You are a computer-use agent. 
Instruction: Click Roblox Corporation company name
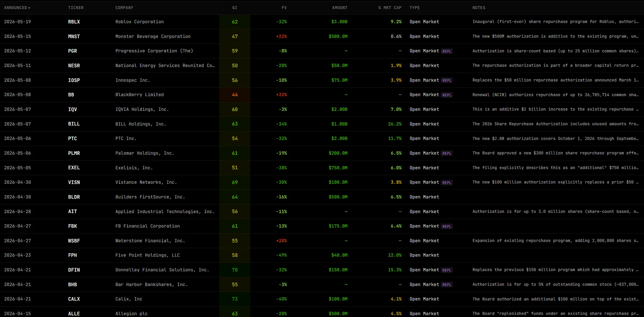140,22
